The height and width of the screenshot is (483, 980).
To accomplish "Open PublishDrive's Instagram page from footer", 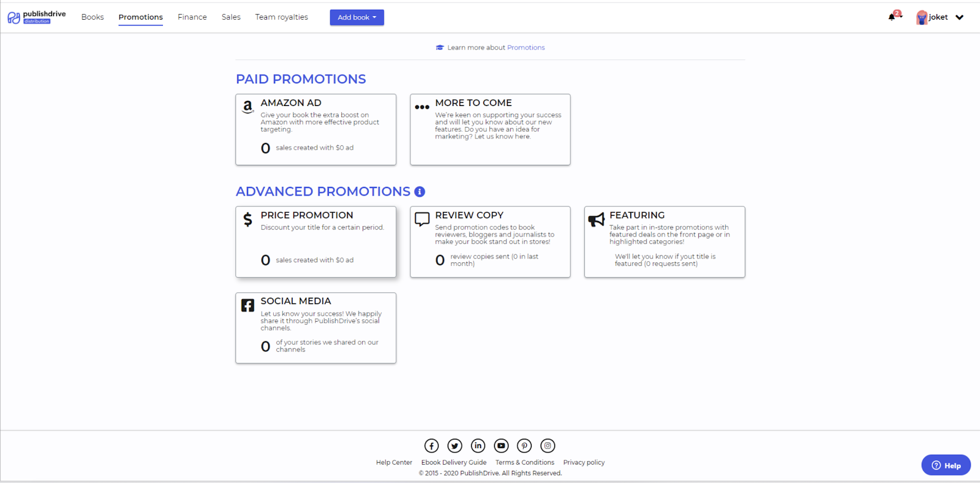I will coord(548,446).
